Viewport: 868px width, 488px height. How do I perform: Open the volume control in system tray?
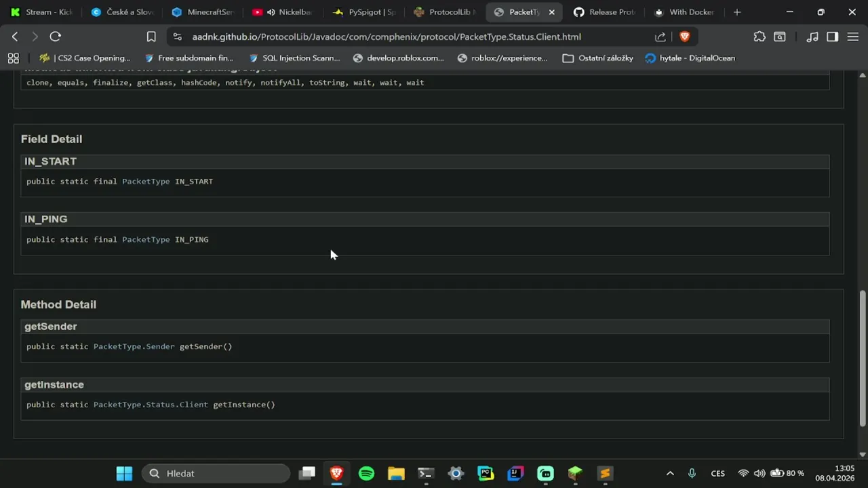coord(759,473)
